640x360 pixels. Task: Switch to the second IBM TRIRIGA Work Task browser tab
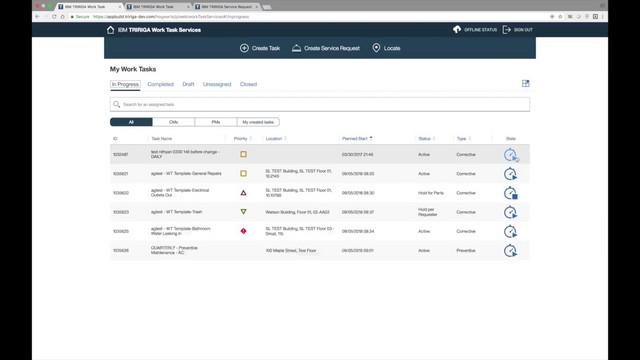click(158, 7)
